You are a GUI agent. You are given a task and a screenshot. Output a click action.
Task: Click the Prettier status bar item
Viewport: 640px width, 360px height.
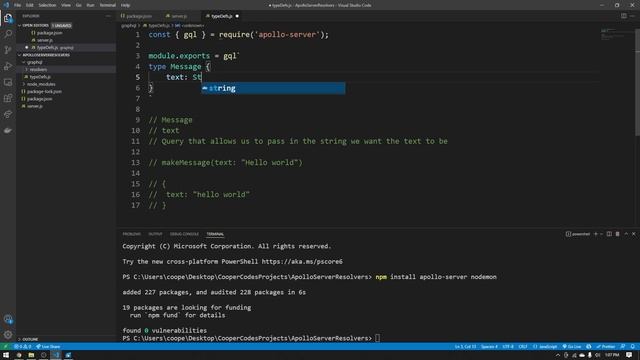606,347
